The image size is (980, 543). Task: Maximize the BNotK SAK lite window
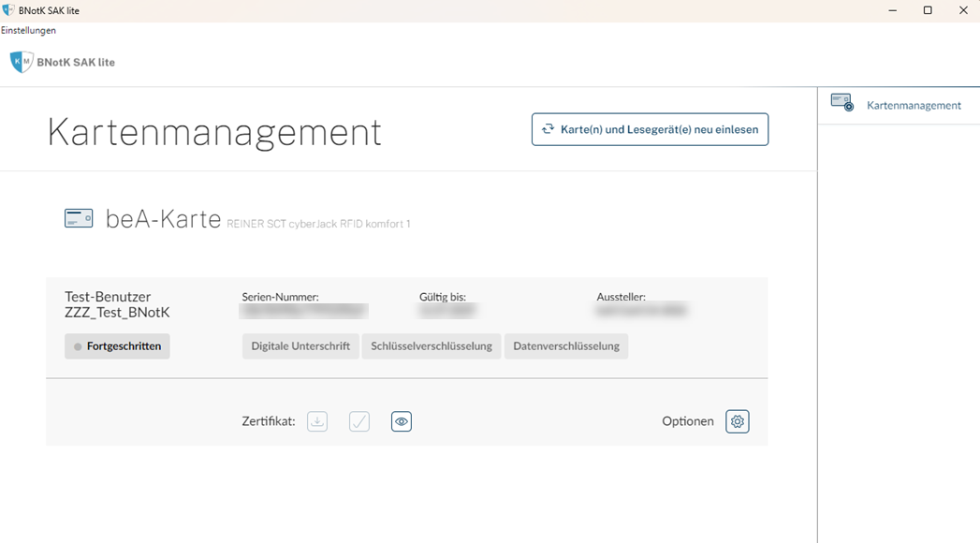[x=928, y=10]
